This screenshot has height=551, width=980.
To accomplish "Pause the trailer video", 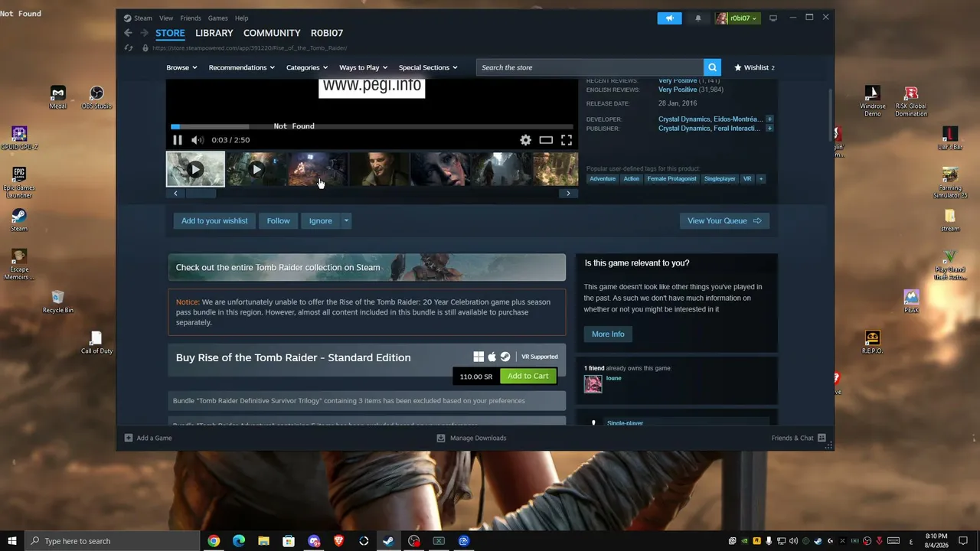I will pyautogui.click(x=178, y=140).
